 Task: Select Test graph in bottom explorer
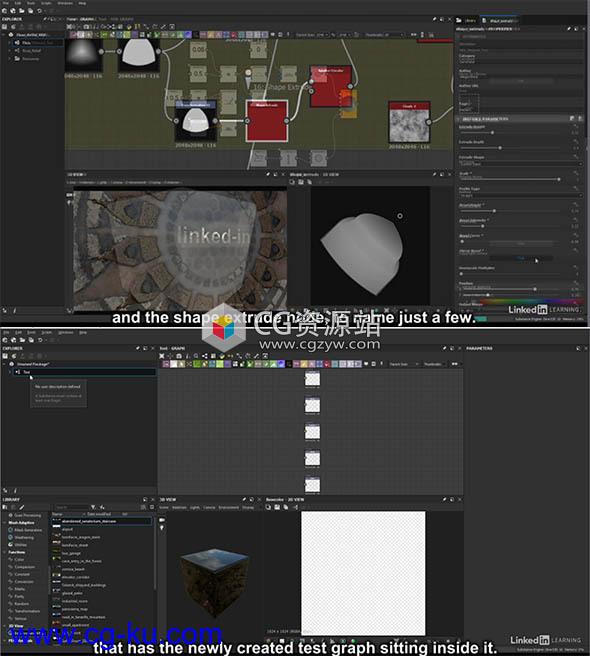pos(85,372)
